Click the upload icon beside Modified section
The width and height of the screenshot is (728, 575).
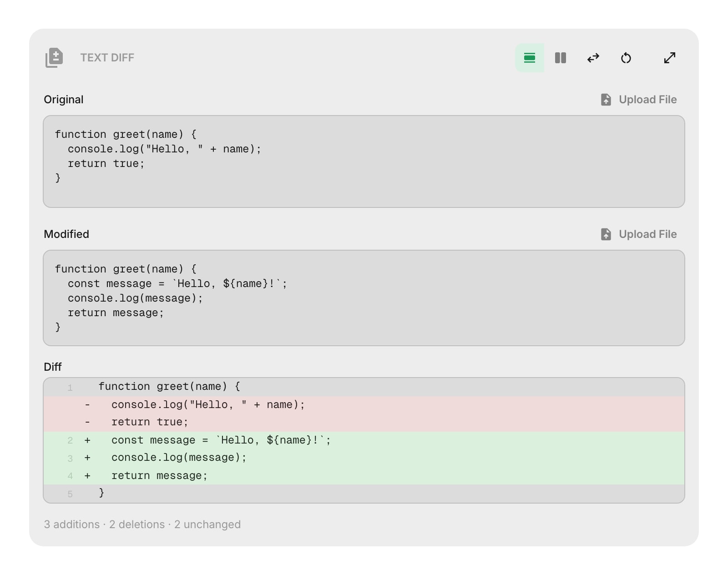tap(606, 234)
